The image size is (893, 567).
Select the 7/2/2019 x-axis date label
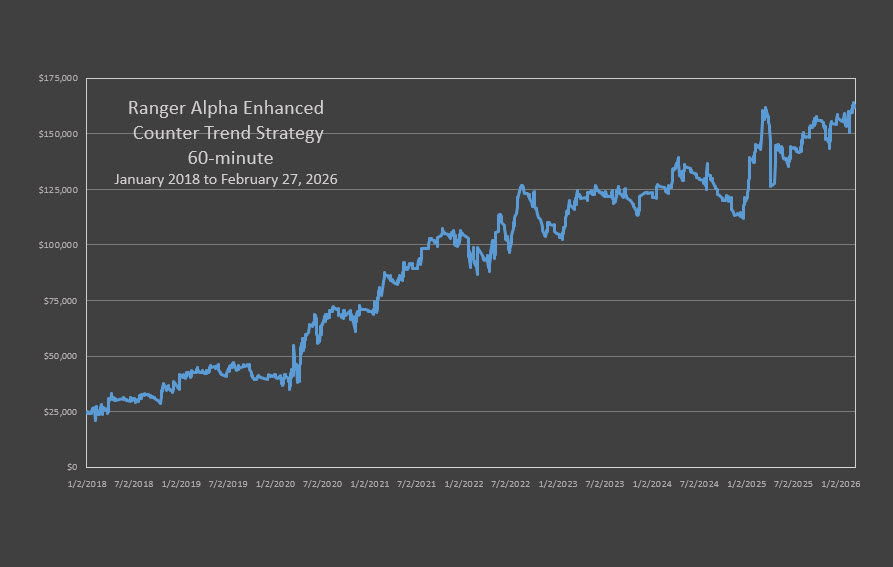point(228,484)
